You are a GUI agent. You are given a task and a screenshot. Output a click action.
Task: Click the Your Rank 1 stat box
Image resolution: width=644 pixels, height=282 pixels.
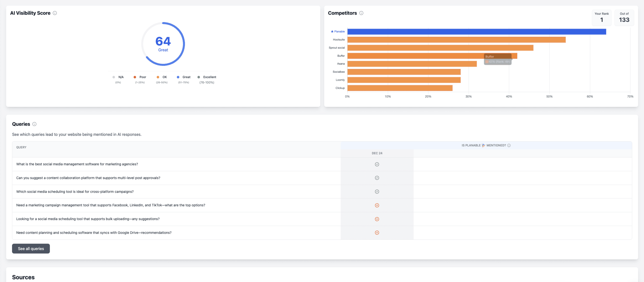pyautogui.click(x=601, y=18)
